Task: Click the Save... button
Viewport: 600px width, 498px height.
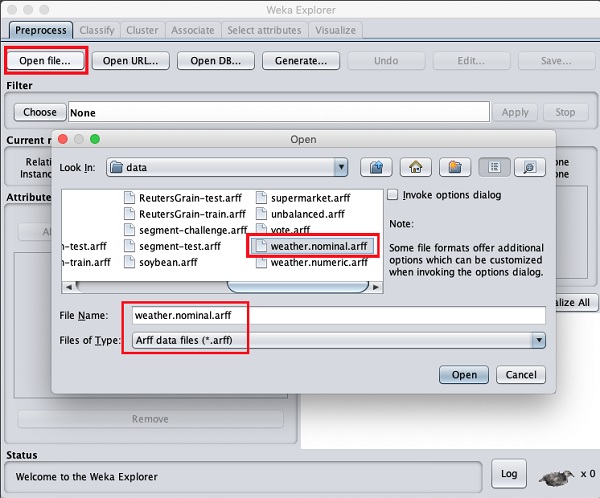Action: click(556, 61)
